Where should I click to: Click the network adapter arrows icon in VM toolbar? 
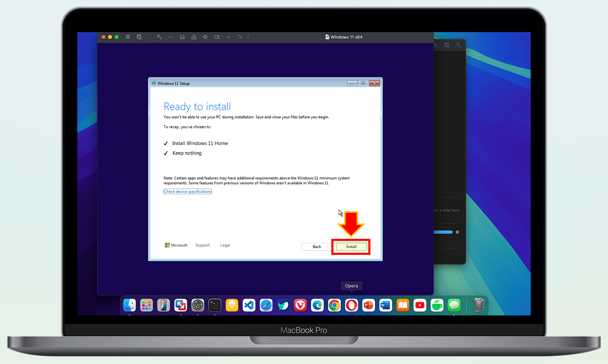click(x=171, y=37)
